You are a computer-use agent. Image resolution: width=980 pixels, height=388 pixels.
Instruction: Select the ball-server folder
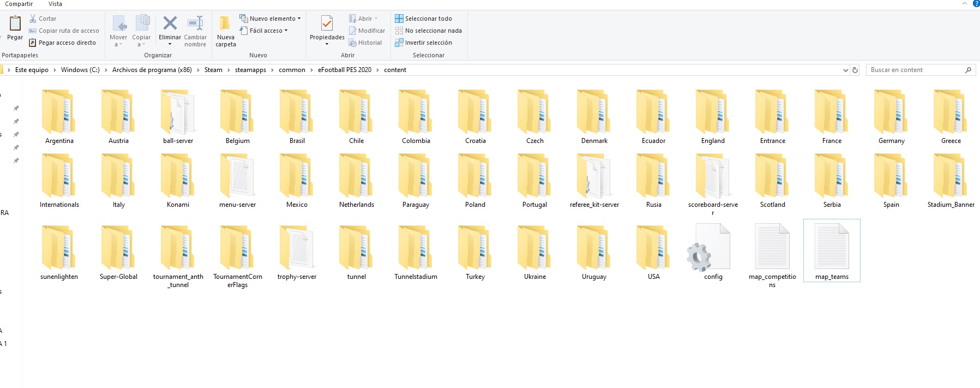tap(178, 117)
